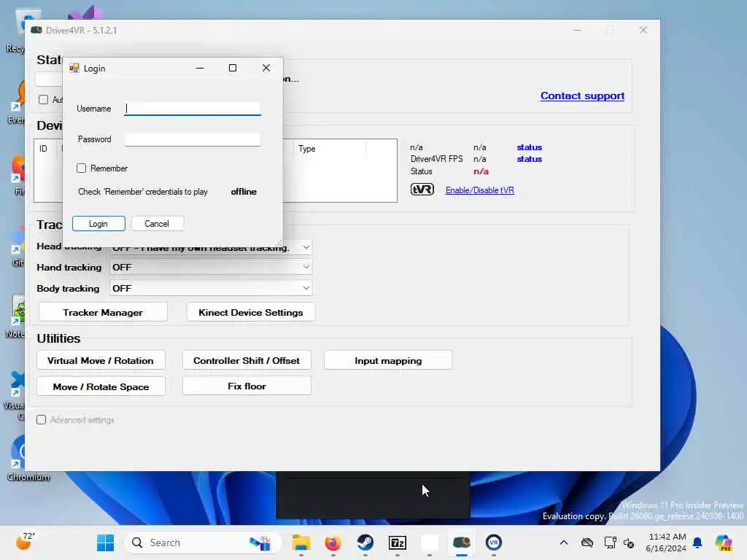Image resolution: width=747 pixels, height=560 pixels.
Task: Maximize the Login dialog
Action: tap(233, 68)
